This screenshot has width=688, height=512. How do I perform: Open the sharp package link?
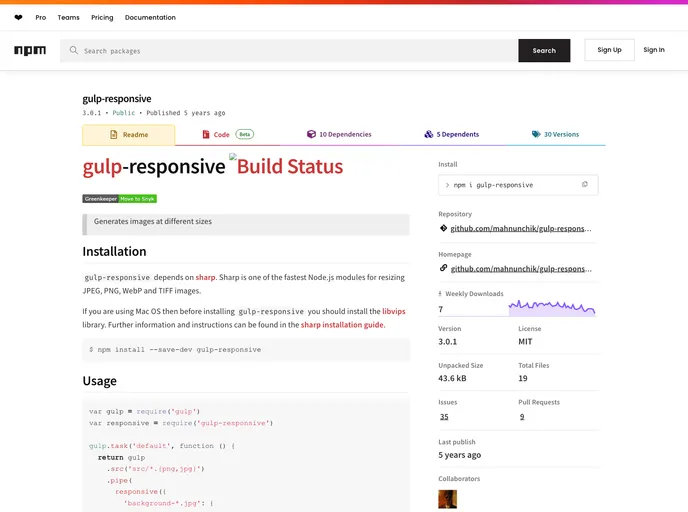pos(205,277)
